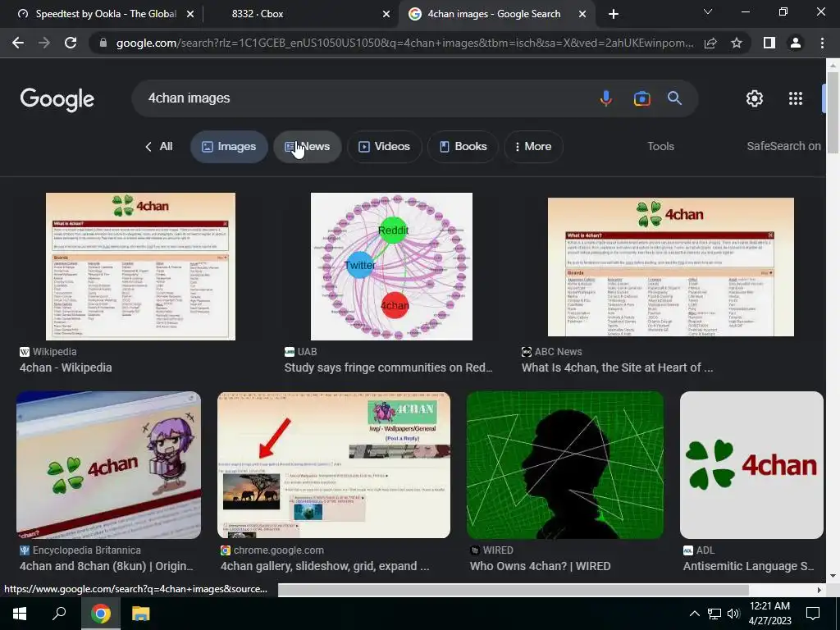Open 4chan and 8chan Britannica link
This screenshot has height=630, width=840.
(106, 566)
